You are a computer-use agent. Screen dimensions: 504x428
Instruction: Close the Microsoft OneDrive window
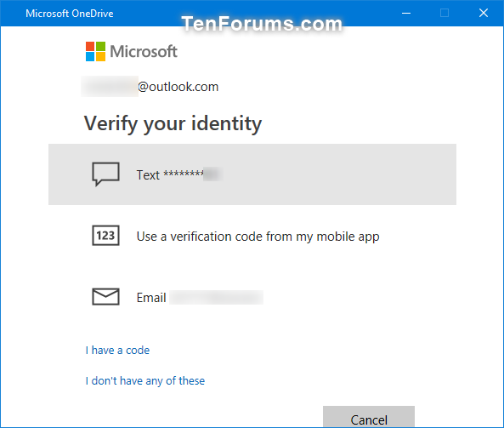(484, 14)
